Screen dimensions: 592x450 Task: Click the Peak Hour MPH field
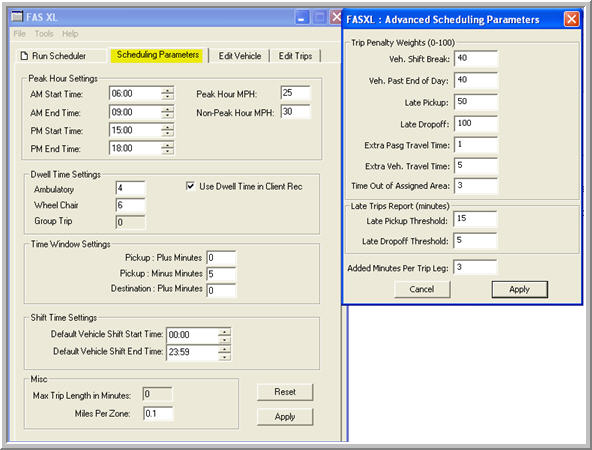[296, 93]
